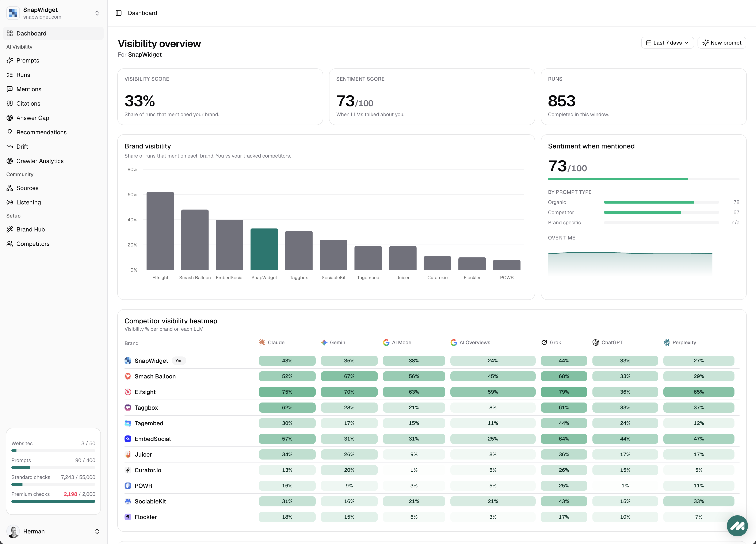Click Smash Balloon's 67% Gemini cell
756x544 pixels.
349,376
